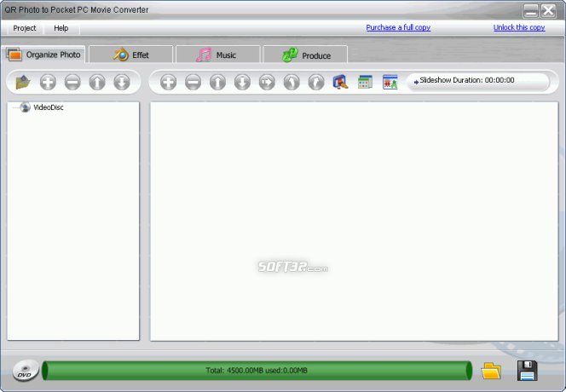Screen dimensions: 566x392
Task: Close the converter window
Action: [x=548, y=11]
